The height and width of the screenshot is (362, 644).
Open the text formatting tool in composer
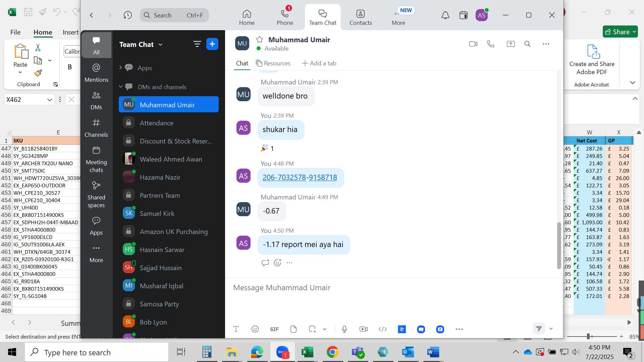[x=236, y=329]
